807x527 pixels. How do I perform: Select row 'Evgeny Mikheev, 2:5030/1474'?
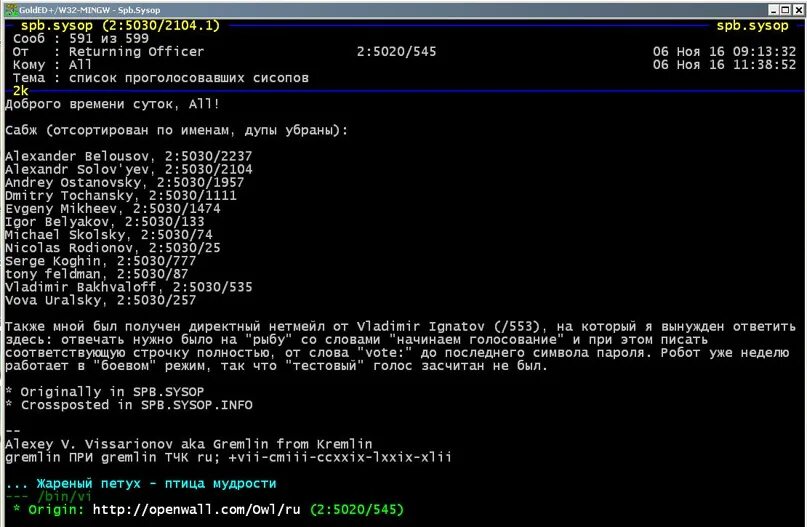point(113,209)
